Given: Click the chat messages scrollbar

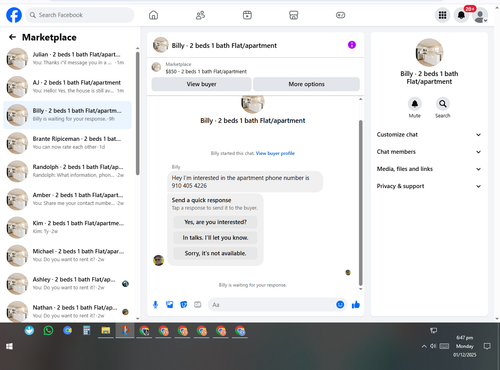Looking at the screenshot, I should click(360, 202).
